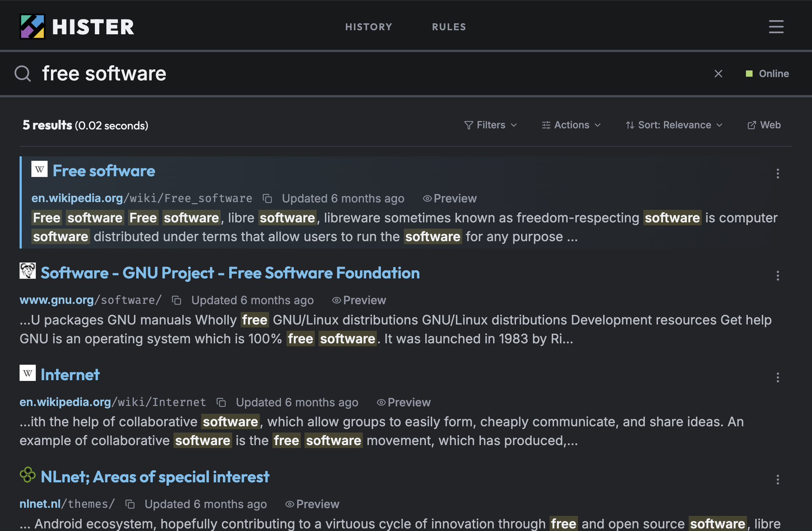Go to the Rules tab
812x531 pixels.
[x=449, y=27]
